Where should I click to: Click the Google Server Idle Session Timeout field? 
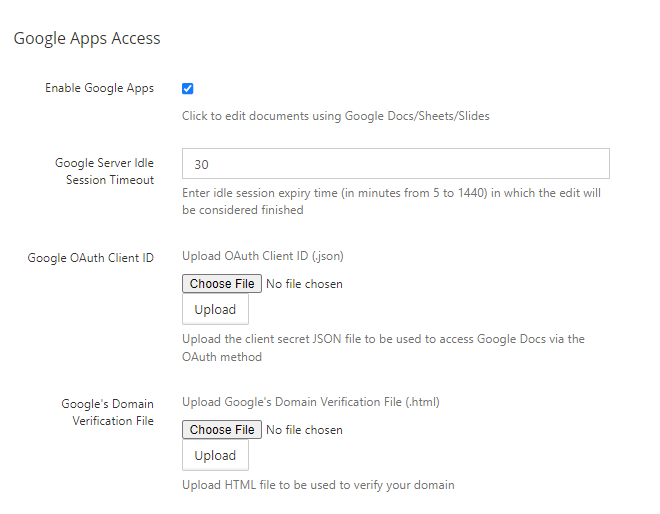[x=396, y=163]
